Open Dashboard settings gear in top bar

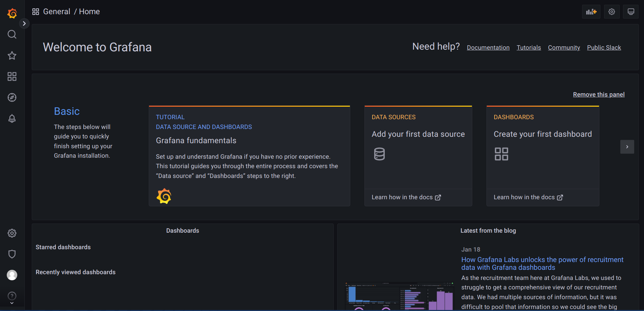[x=612, y=12]
